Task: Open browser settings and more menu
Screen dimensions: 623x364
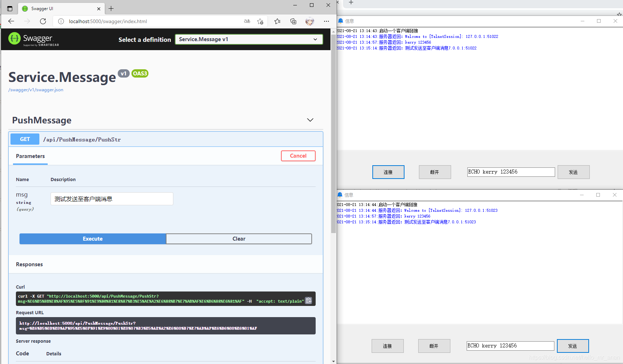Action: tap(326, 21)
